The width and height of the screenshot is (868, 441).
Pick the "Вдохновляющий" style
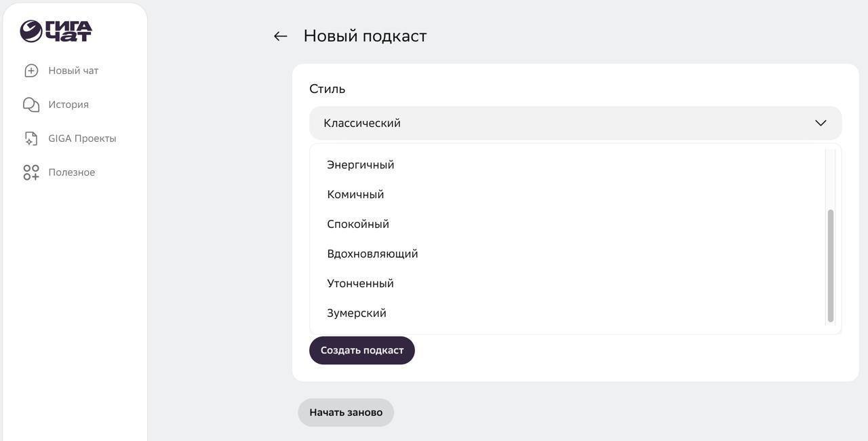coord(372,253)
